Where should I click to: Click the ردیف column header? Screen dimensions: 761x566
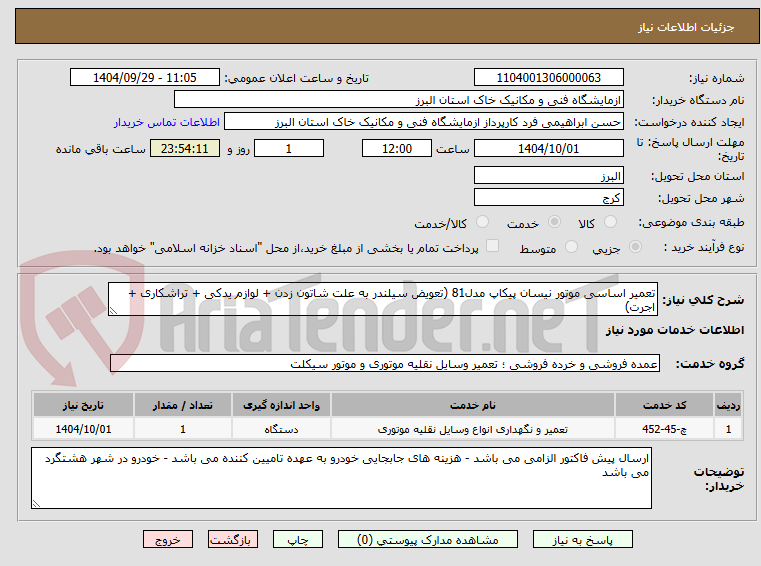pyautogui.click(x=728, y=405)
